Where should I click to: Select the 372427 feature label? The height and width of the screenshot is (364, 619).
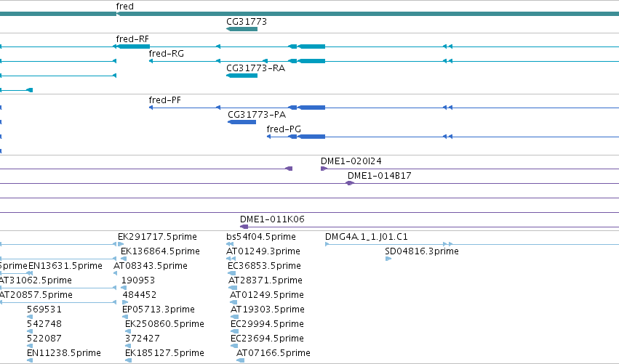(x=142, y=339)
